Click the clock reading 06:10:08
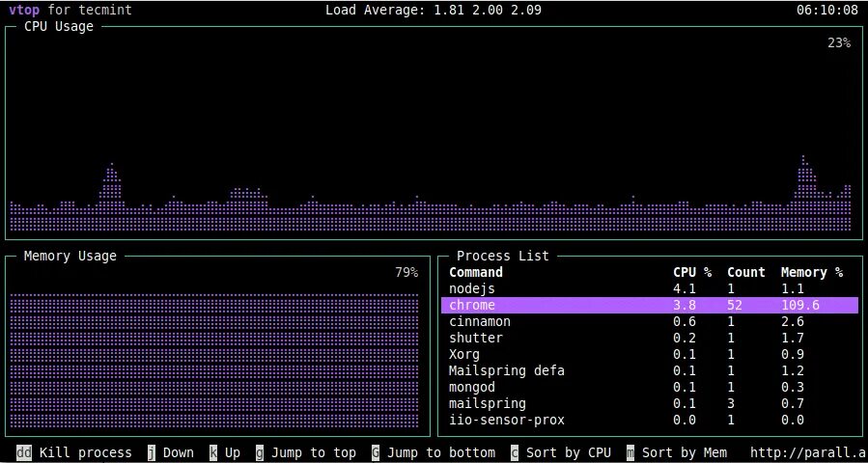 coord(827,10)
